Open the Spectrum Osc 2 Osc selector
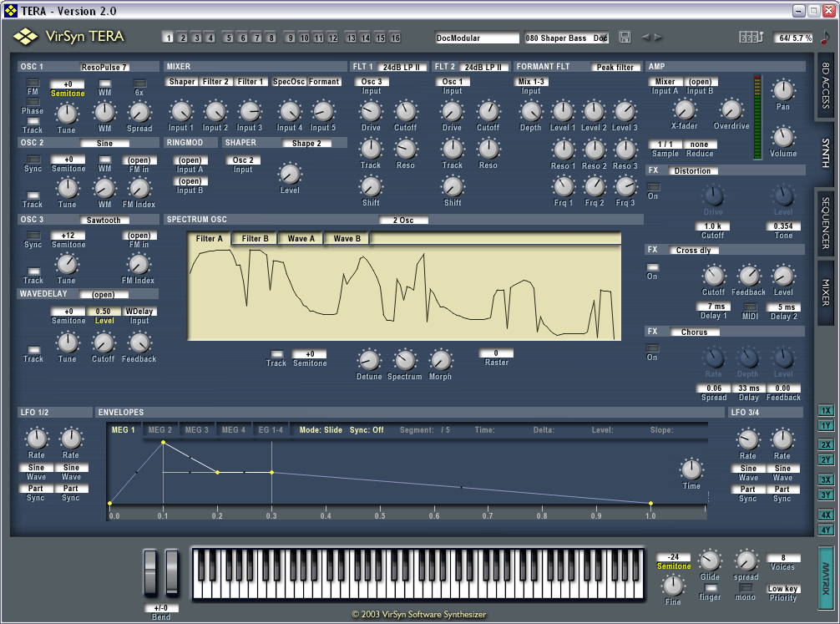This screenshot has width=840, height=624. tap(402, 220)
